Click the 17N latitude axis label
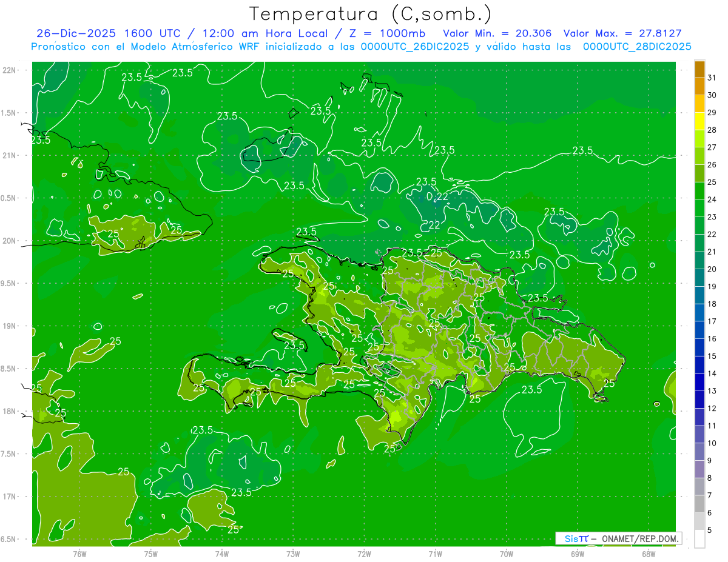 pos(10,497)
